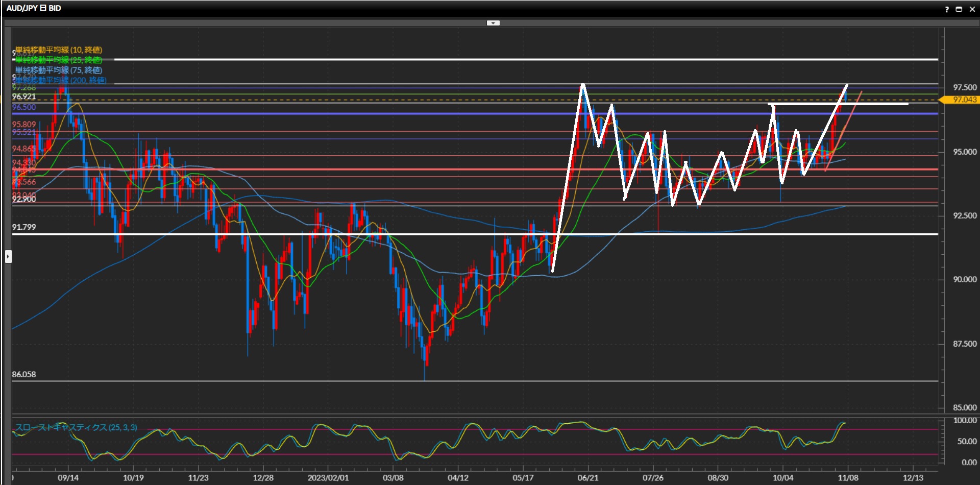This screenshot has height=485, width=980.
Task: Select the 200-period moving average label
Action: click(61, 80)
